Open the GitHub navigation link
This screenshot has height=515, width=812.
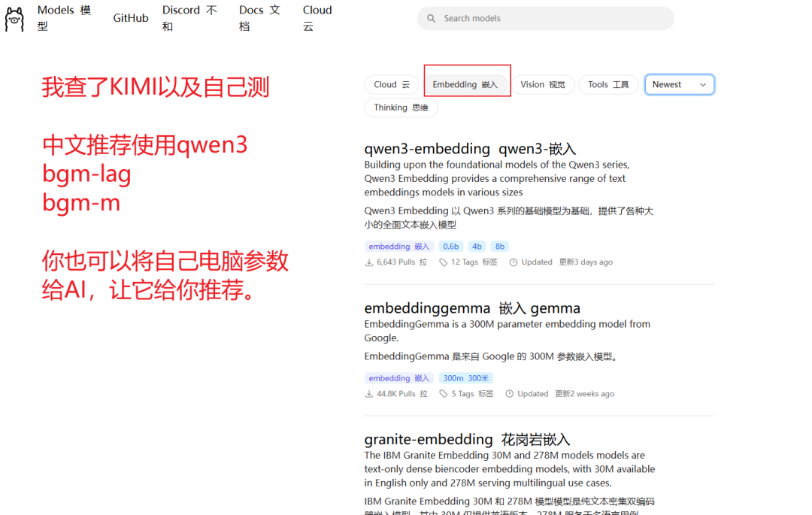coord(131,18)
